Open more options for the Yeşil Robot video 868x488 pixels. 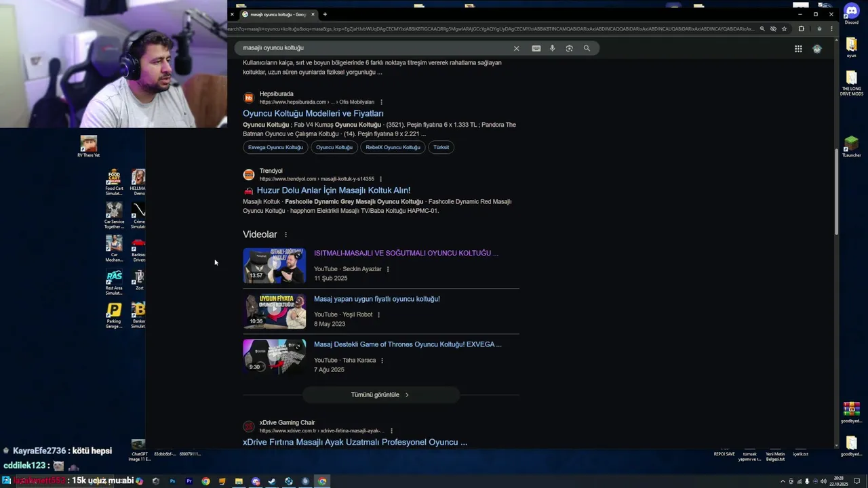[378, 314]
